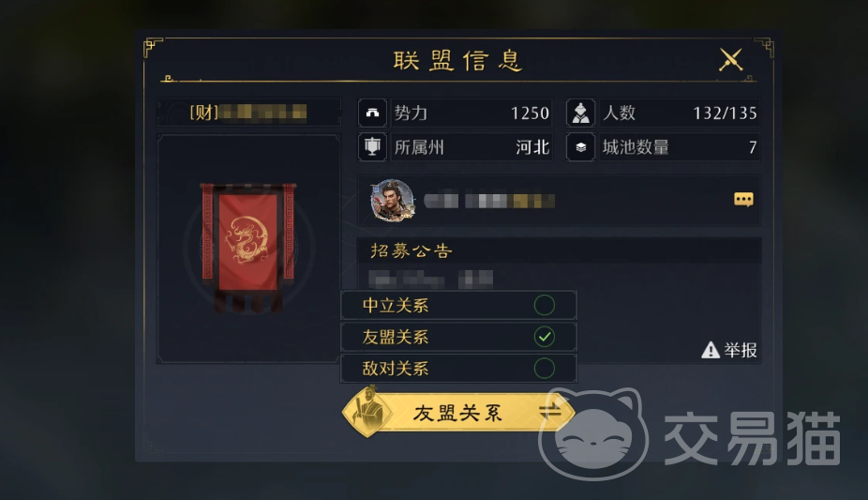Click the 人数 member count icon
The width and height of the screenshot is (868, 500).
coord(580,113)
